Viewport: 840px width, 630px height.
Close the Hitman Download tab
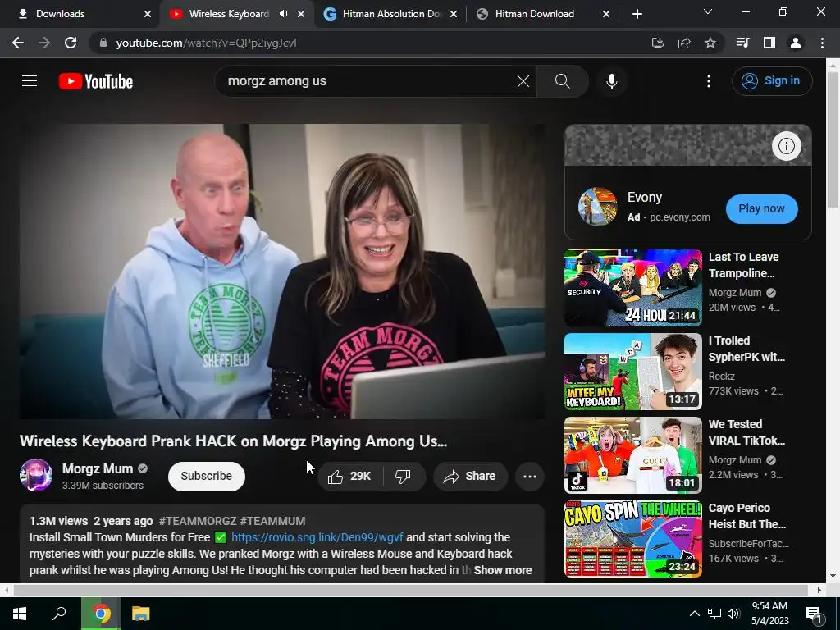606,14
